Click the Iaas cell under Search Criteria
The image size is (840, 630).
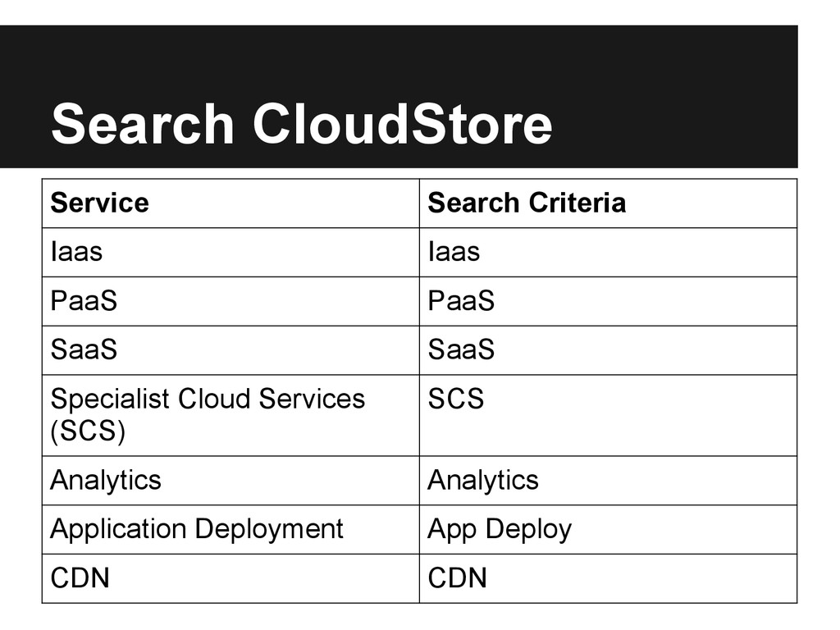tap(608, 253)
